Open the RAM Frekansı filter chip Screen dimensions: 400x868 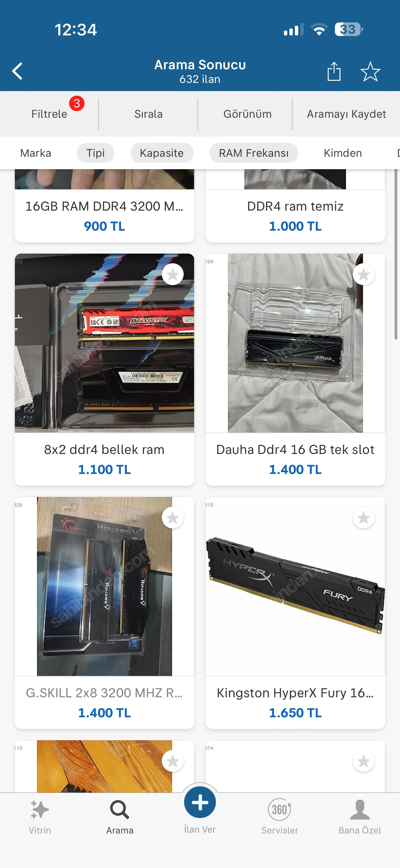pyautogui.click(x=254, y=153)
